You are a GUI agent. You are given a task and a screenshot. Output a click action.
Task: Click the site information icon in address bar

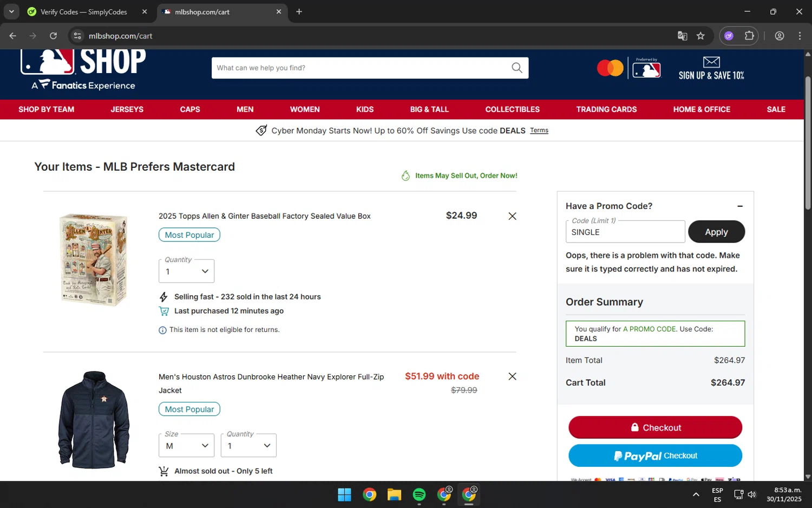[77, 36]
